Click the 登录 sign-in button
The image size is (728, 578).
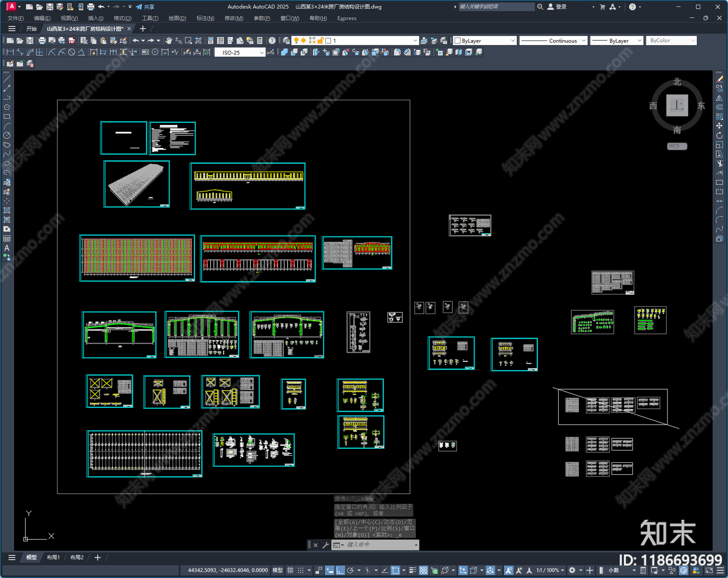tap(557, 7)
